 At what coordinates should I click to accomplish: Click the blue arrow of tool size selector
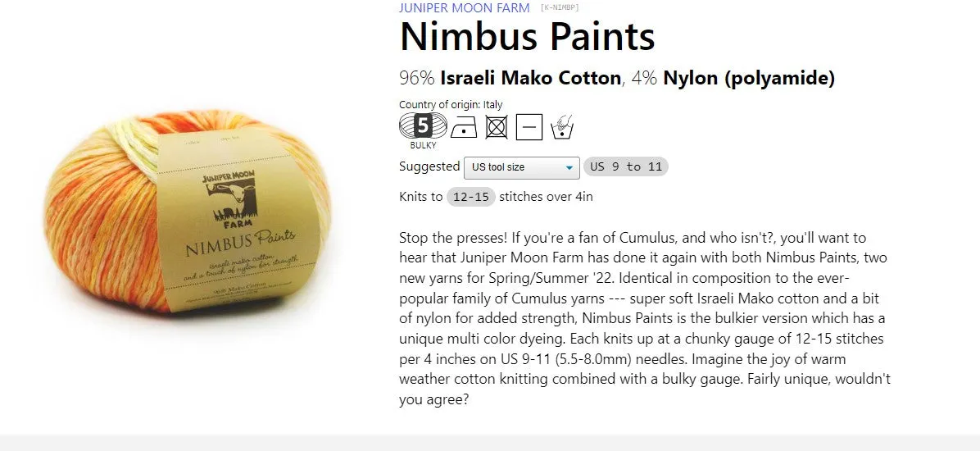tap(569, 167)
